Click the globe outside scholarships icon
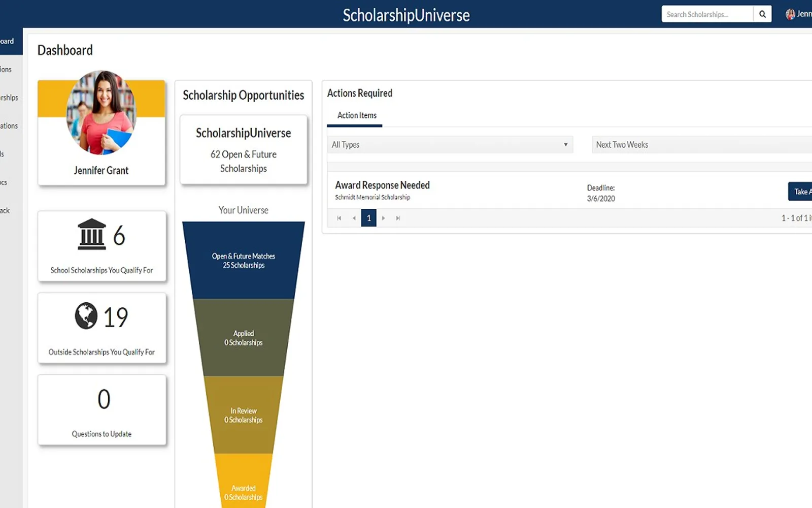The width and height of the screenshot is (812, 508). pos(86,316)
